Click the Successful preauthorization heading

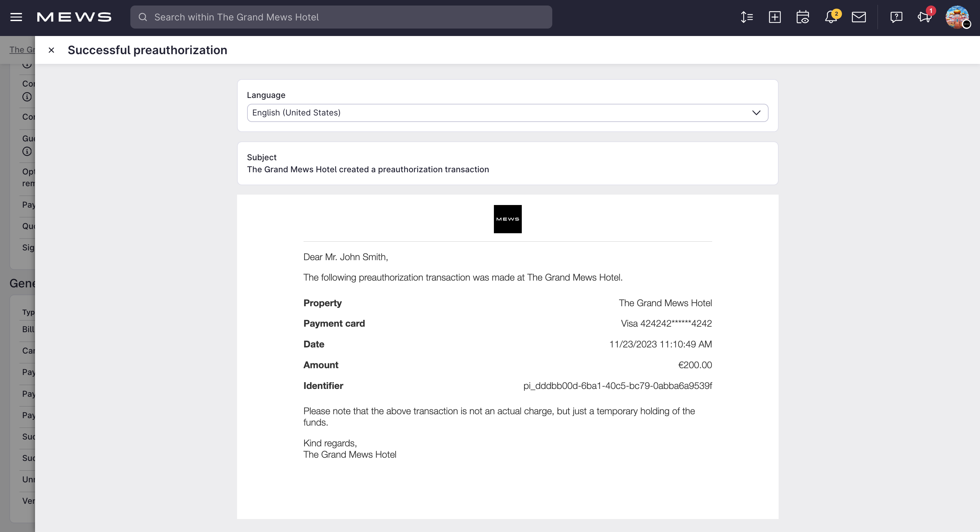pos(147,50)
